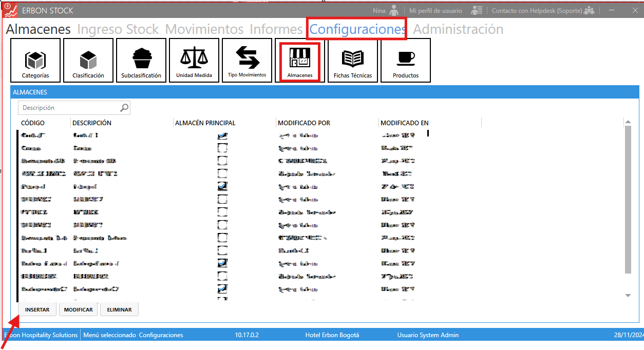Open the Categorías configuration icon
The image size is (644, 350).
(x=35, y=61)
